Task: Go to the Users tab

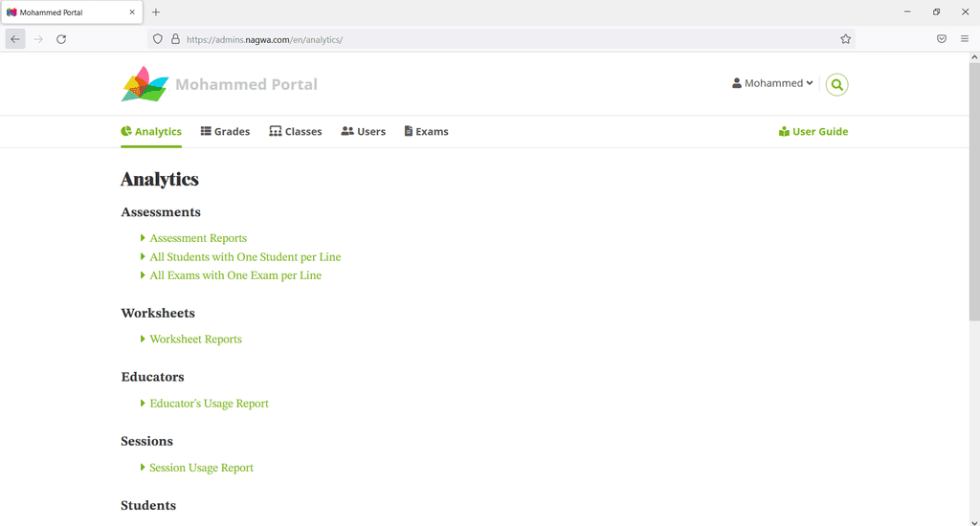Action: [x=363, y=132]
